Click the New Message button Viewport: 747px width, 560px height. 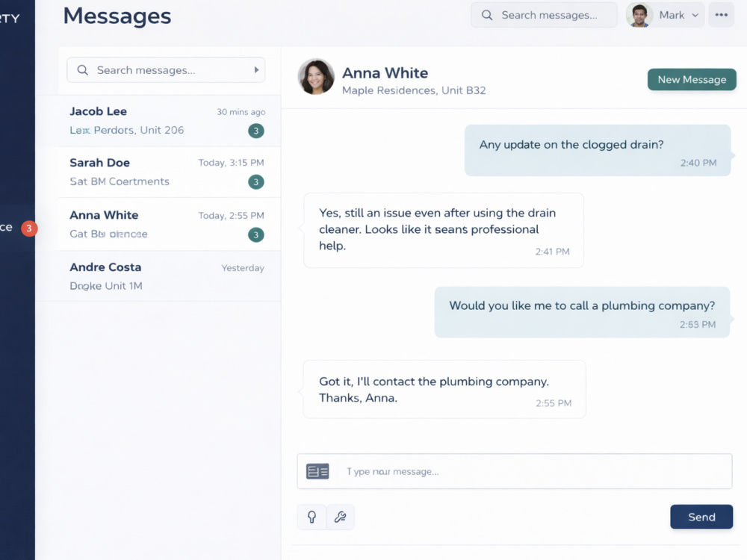coord(692,80)
